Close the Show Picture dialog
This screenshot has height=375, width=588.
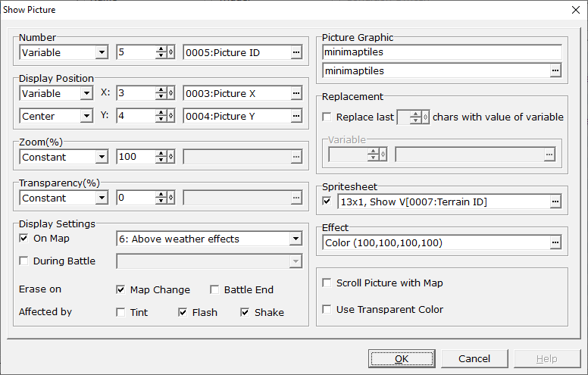576,10
